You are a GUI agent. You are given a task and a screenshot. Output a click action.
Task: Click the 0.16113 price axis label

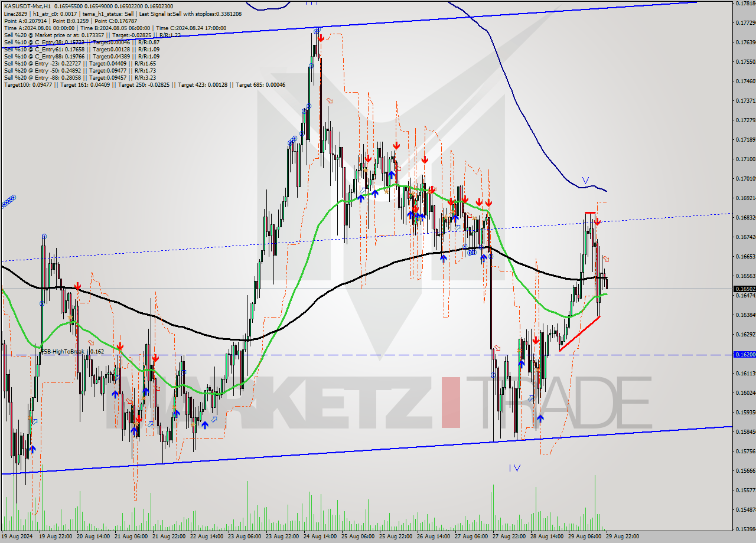745,374
